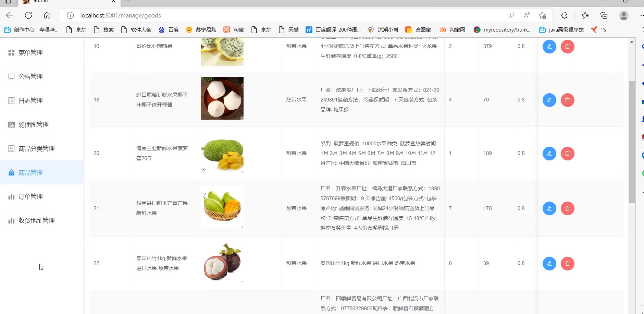View dragon fruit product thumbnail in row 16

click(x=222, y=52)
